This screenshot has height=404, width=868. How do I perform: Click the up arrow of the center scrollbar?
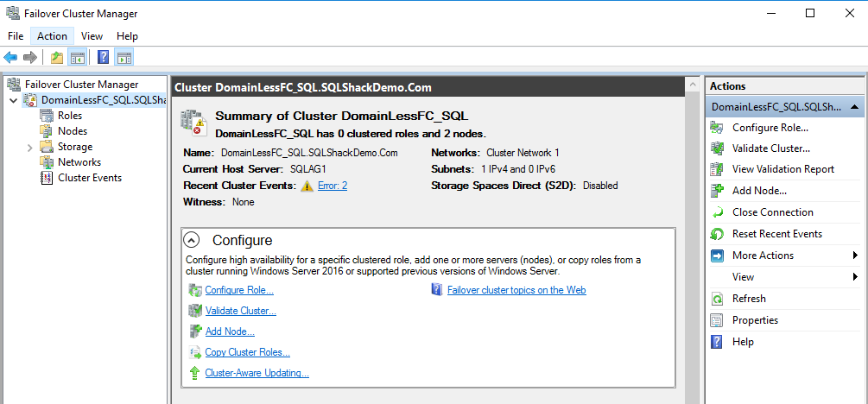coord(692,85)
